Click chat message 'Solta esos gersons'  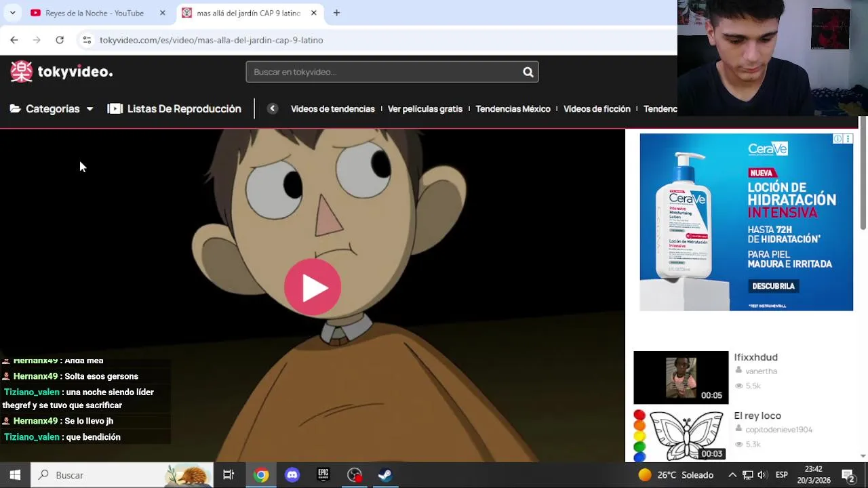tap(102, 376)
